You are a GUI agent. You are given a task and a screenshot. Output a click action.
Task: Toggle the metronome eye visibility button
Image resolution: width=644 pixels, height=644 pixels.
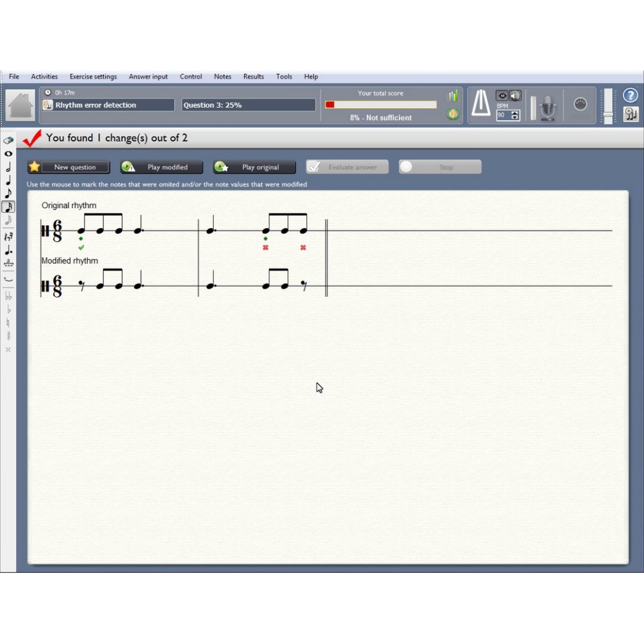502,96
